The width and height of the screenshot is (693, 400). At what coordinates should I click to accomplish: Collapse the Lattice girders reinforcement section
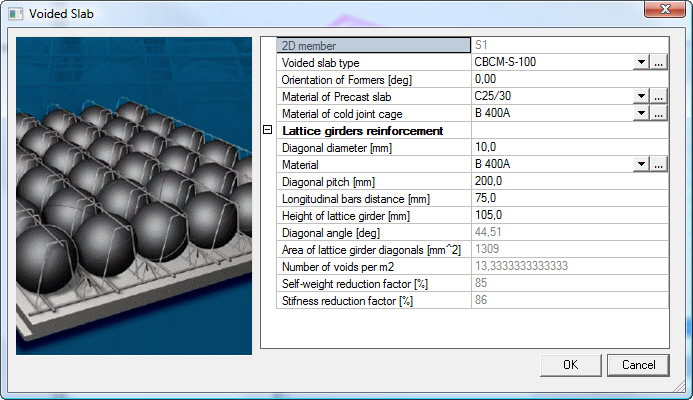(267, 130)
